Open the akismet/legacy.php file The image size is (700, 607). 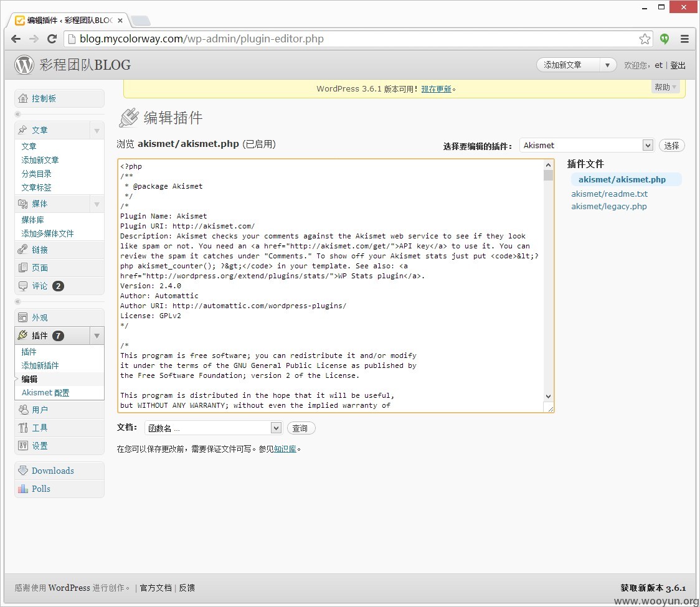(608, 206)
